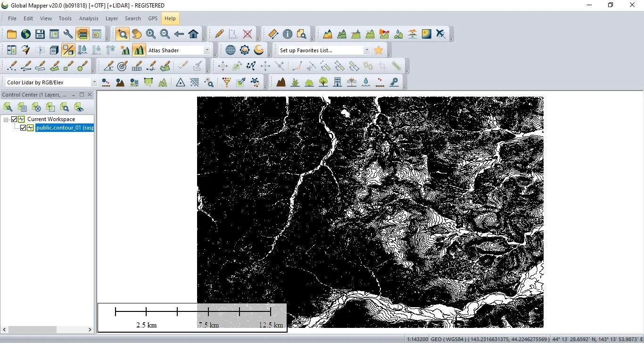Open the Analysis menu
This screenshot has height=343, width=644.
(x=89, y=18)
